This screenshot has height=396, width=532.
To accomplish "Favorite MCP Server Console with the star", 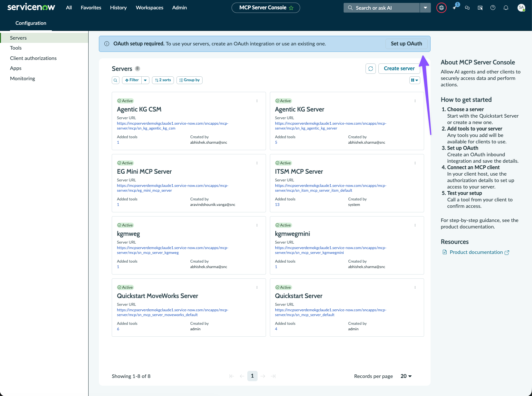I will pyautogui.click(x=291, y=8).
